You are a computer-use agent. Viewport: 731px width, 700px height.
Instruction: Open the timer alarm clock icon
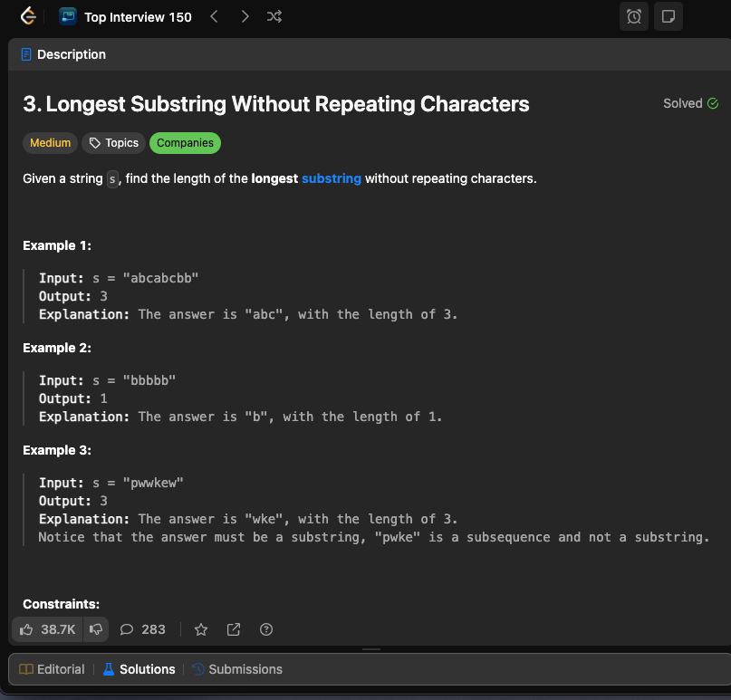point(633,17)
